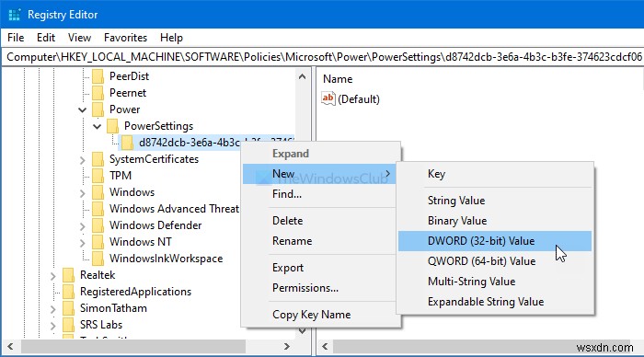Click the Peernet folder icon
The width and height of the screenshot is (644, 357).
tap(98, 93)
